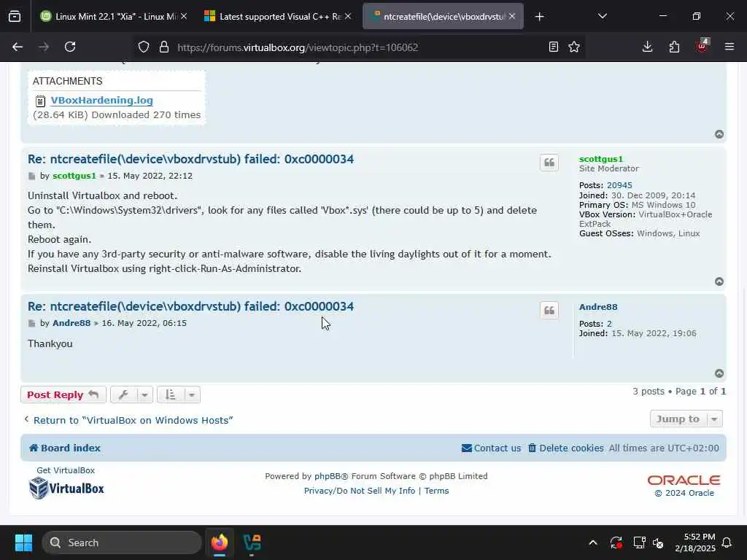This screenshot has height=560, width=747.
Task: Close the ntcreatefile tab
Action: pyautogui.click(x=511, y=16)
